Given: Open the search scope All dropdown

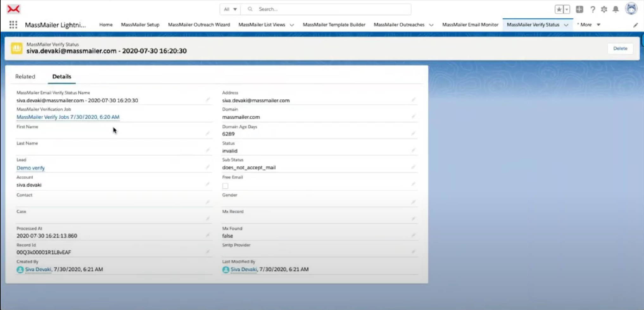Looking at the screenshot, I should coord(230,9).
